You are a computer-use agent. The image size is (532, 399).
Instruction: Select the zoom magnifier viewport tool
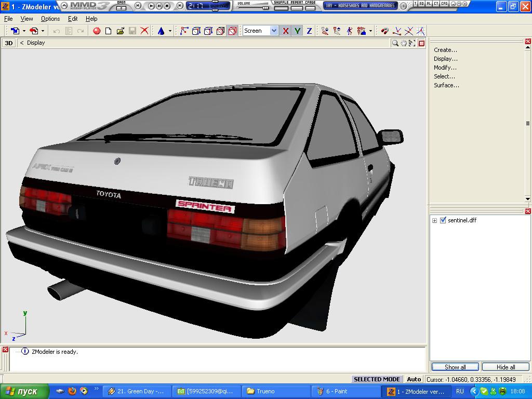[x=395, y=43]
